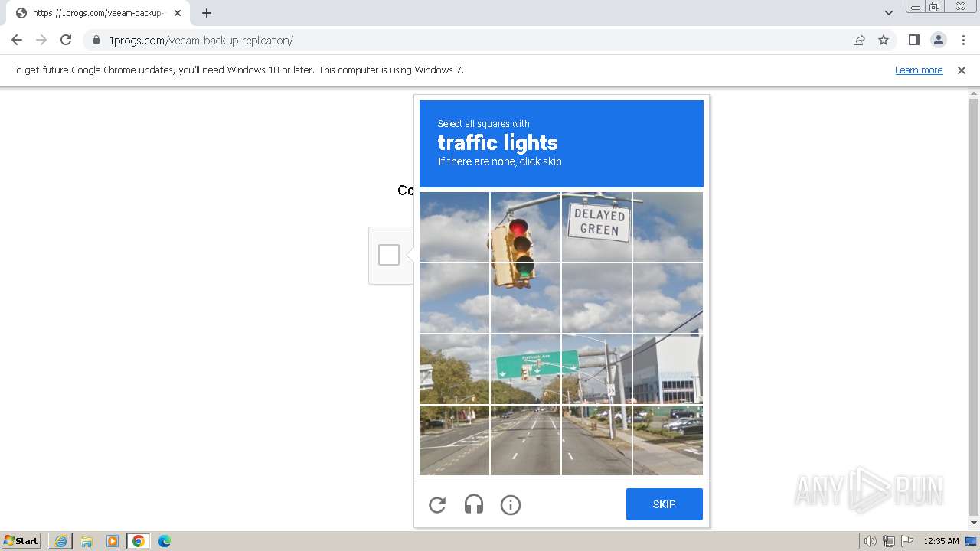The height and width of the screenshot is (551, 980).
Task: Close the 1progs.com tab
Action: [178, 13]
